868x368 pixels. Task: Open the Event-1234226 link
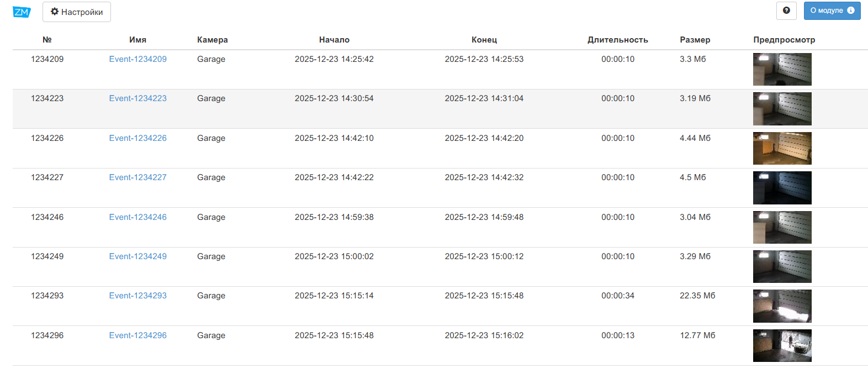pyautogui.click(x=138, y=138)
